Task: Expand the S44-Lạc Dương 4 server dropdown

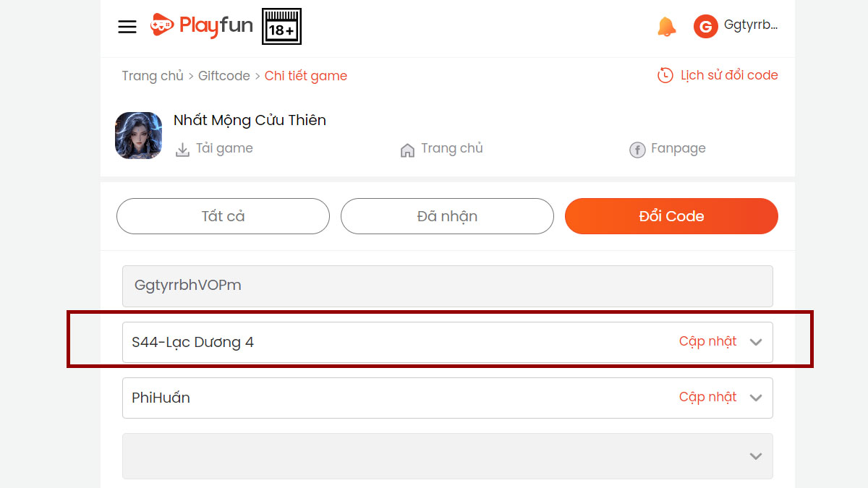Action: click(x=756, y=342)
